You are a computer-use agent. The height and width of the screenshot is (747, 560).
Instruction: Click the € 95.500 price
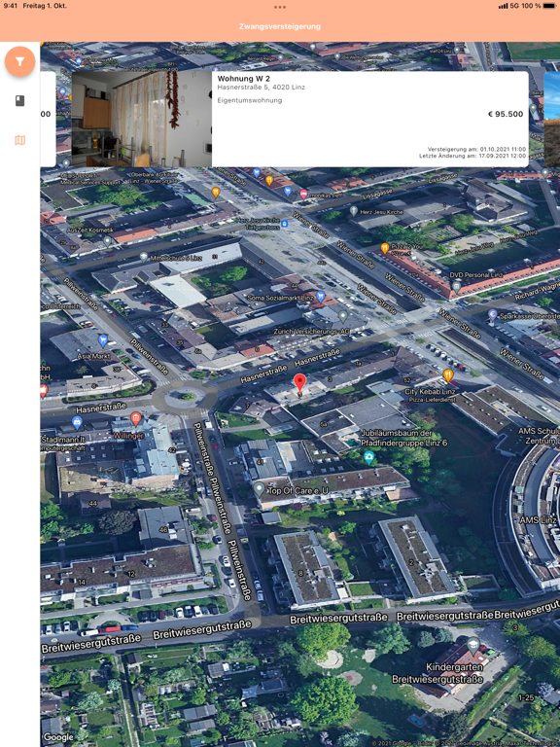[506, 114]
